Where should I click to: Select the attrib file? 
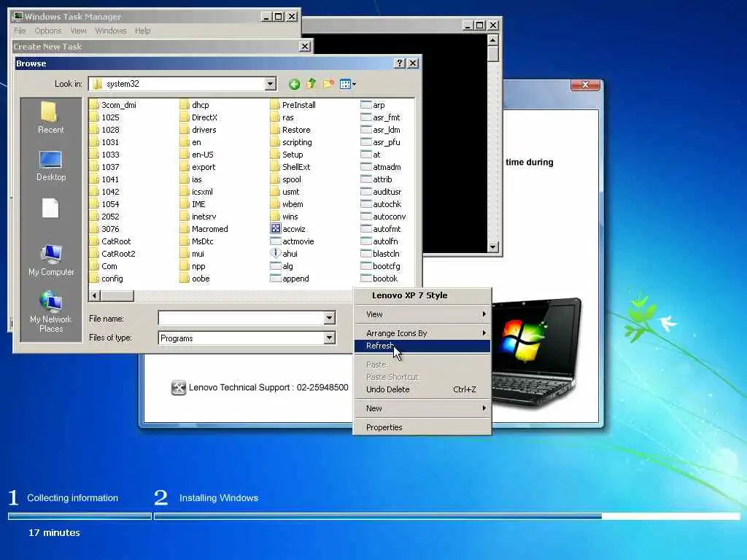376,179
